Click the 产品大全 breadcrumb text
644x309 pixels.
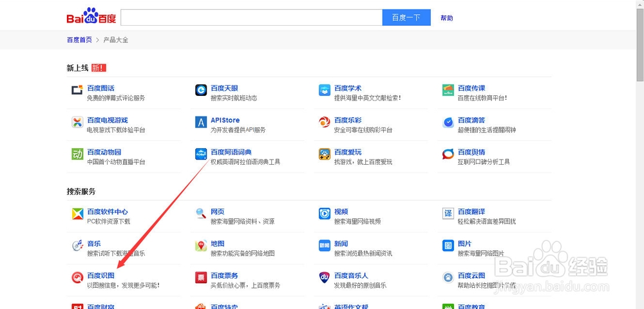click(116, 40)
